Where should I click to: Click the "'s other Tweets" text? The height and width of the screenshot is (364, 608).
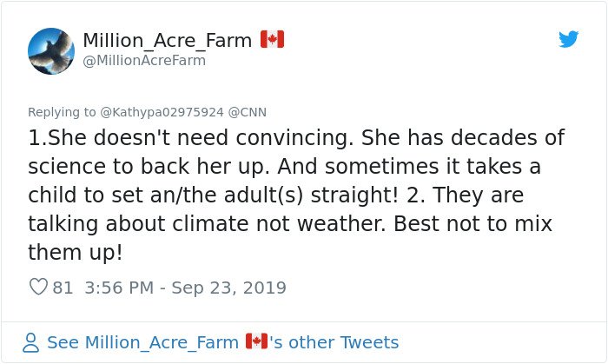pos(334,342)
